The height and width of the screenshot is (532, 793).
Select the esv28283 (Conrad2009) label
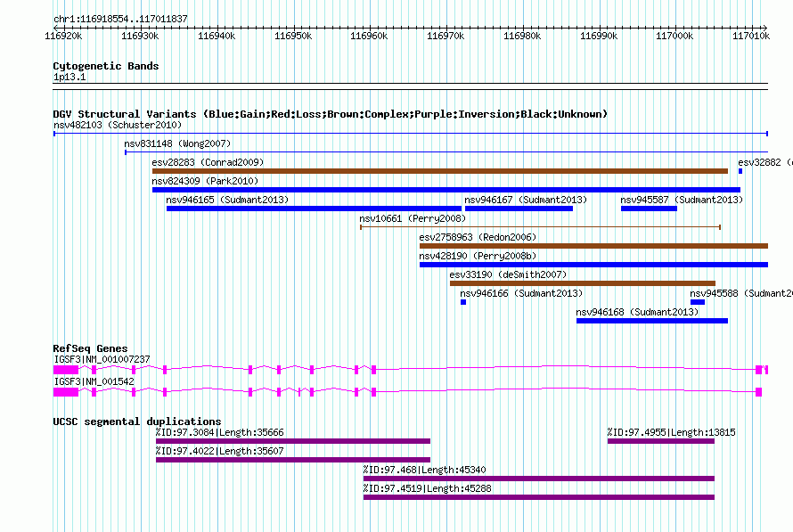(x=208, y=162)
